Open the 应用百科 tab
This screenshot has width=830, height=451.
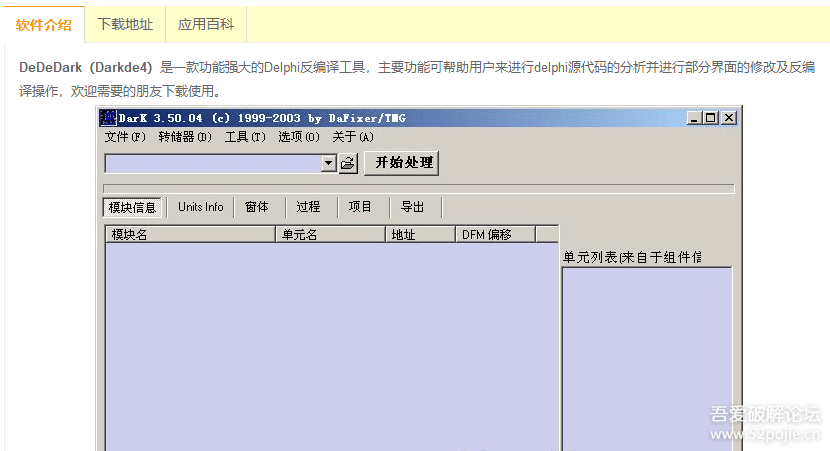206,24
